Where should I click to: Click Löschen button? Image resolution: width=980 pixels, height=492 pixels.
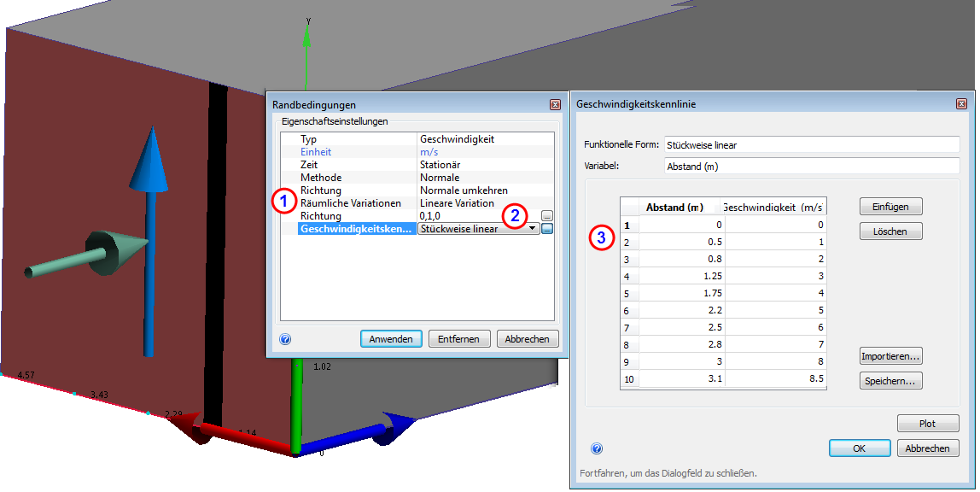[890, 231]
